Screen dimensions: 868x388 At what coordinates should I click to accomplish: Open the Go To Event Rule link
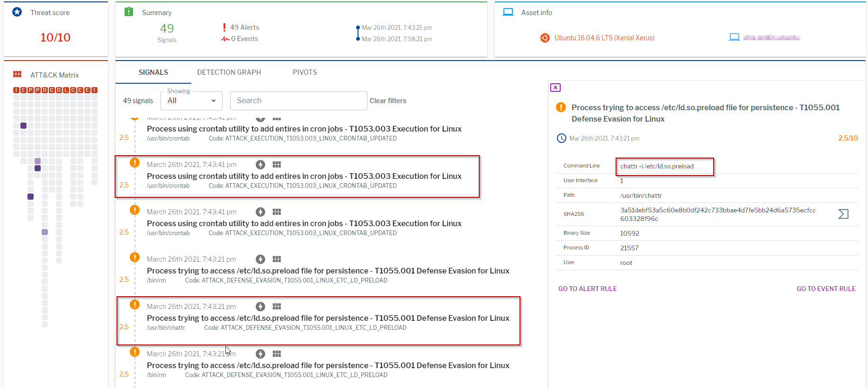pos(826,289)
